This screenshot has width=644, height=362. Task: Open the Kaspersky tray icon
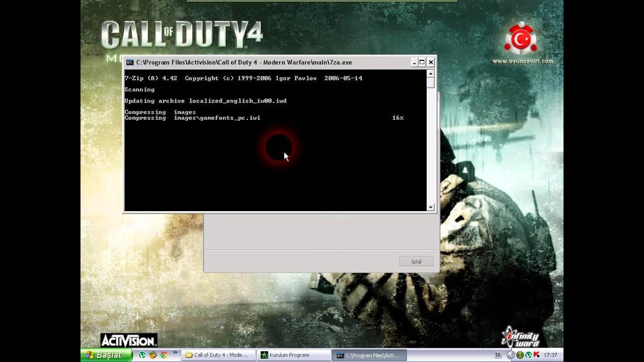click(536, 355)
